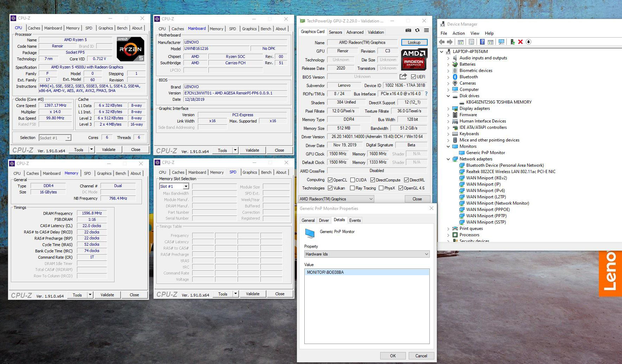The height and width of the screenshot is (364, 622).
Task: Expand the Processors node
Action: tap(448, 235)
